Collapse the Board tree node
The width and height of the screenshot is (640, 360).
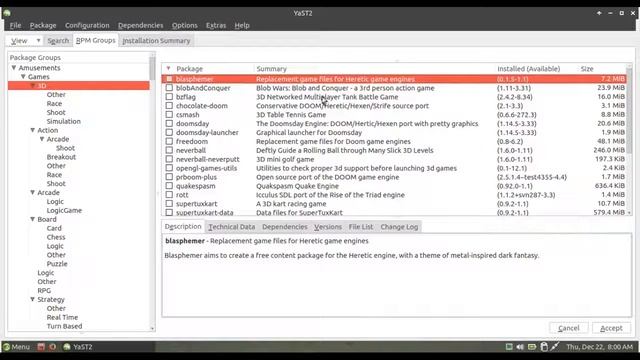coord(33,219)
